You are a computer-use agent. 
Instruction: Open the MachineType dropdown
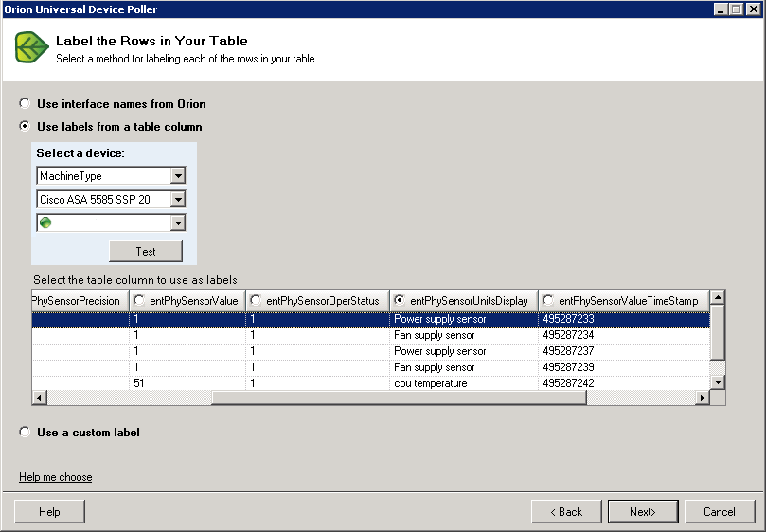click(x=178, y=175)
